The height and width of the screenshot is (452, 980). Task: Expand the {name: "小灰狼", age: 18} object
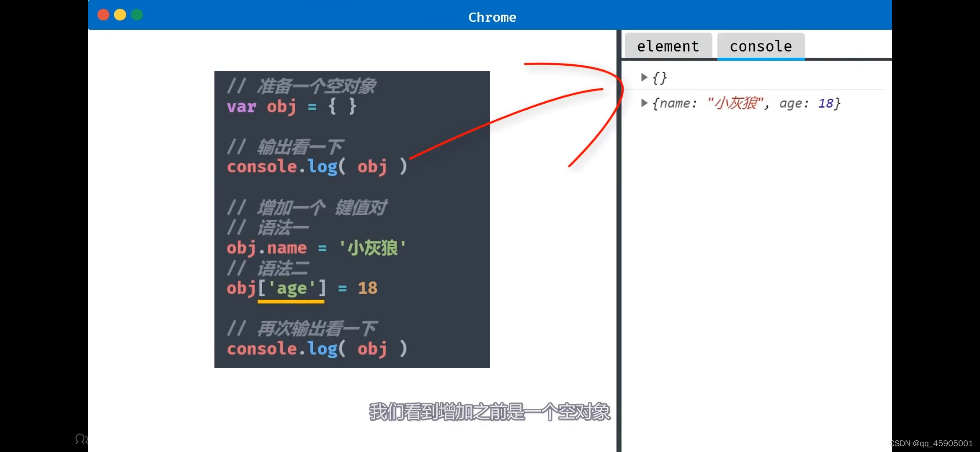644,103
